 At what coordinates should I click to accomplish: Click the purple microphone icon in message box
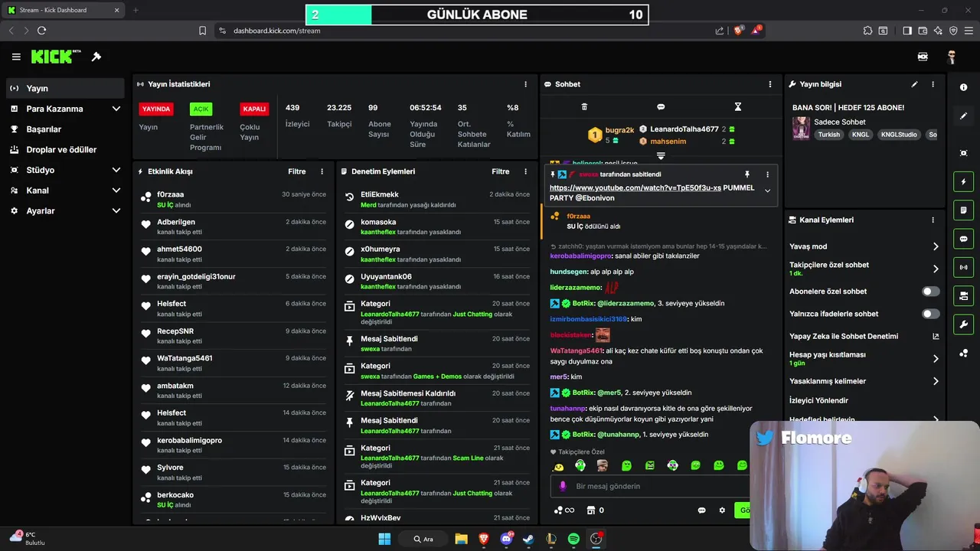[563, 486]
